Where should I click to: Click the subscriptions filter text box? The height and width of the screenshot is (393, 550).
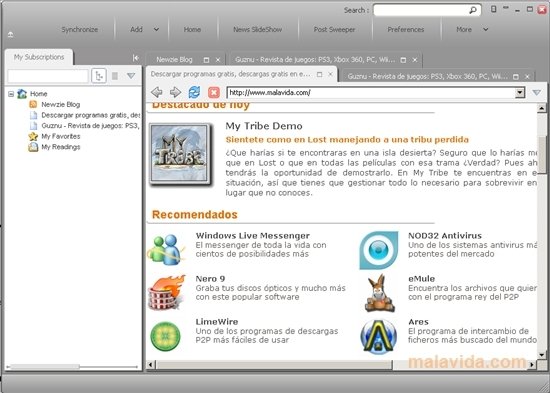click(x=48, y=76)
